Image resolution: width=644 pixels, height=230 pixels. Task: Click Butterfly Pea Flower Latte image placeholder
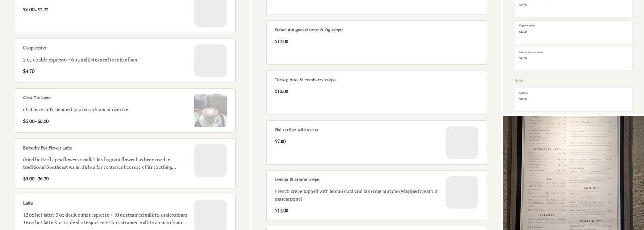tap(210, 161)
